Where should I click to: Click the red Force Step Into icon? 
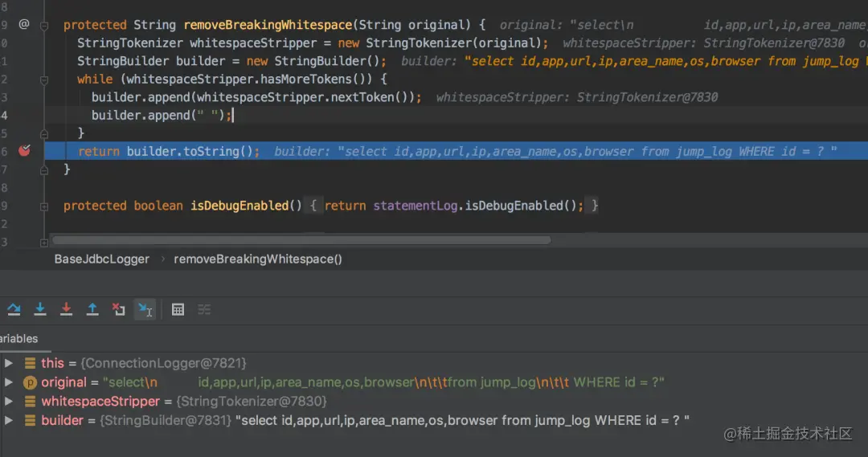(x=66, y=309)
